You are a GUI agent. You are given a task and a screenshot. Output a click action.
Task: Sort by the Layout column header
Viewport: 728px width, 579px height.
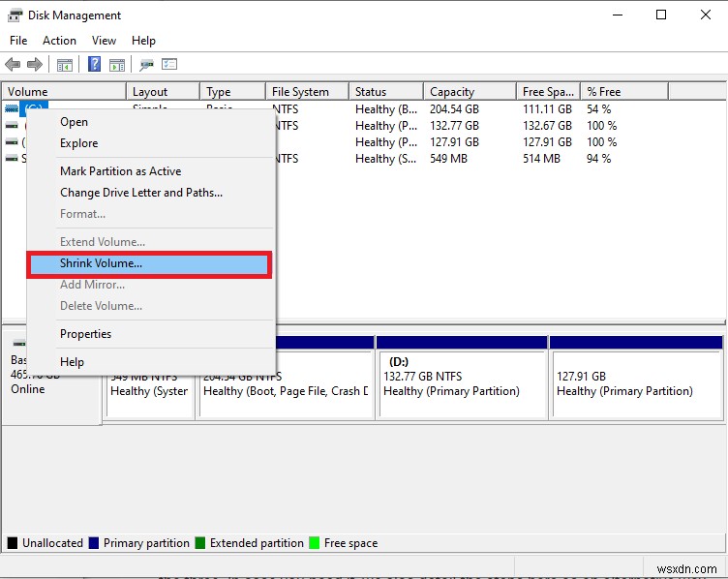click(x=164, y=91)
